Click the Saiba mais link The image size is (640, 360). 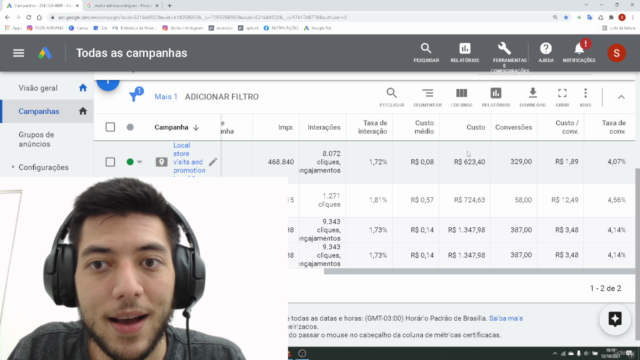pyautogui.click(x=506, y=318)
